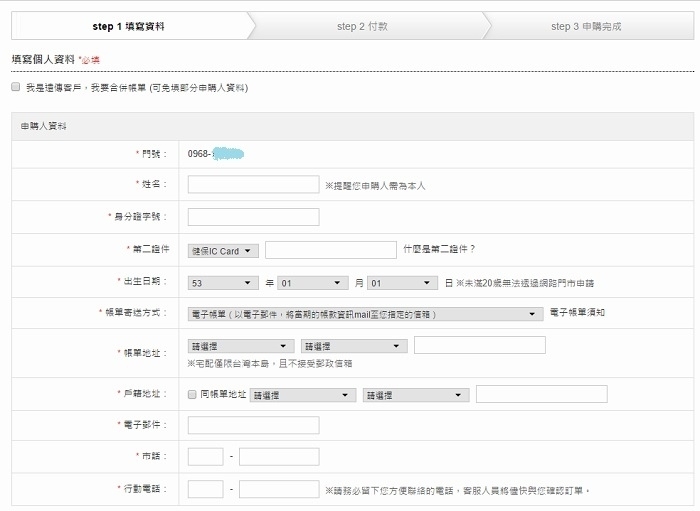700x511 pixels.
Task: Open the second 帳單地址 請選擇 dropdown
Action: coord(354,346)
